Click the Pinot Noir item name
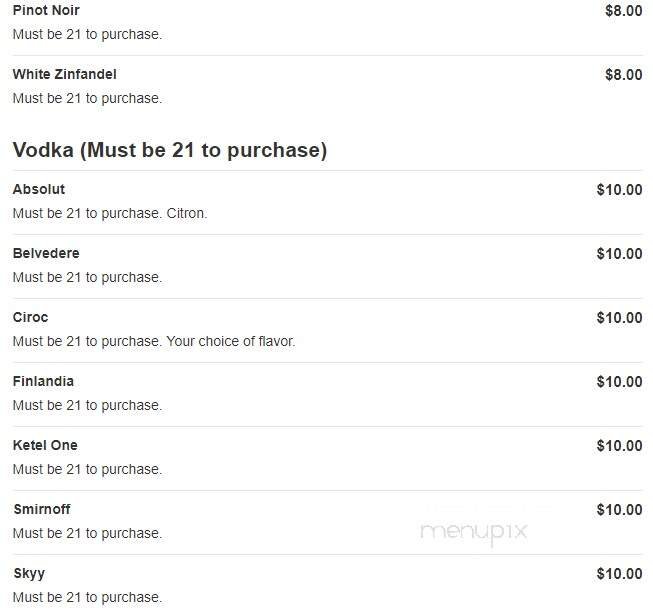This screenshot has height=614, width=653. 46,10
